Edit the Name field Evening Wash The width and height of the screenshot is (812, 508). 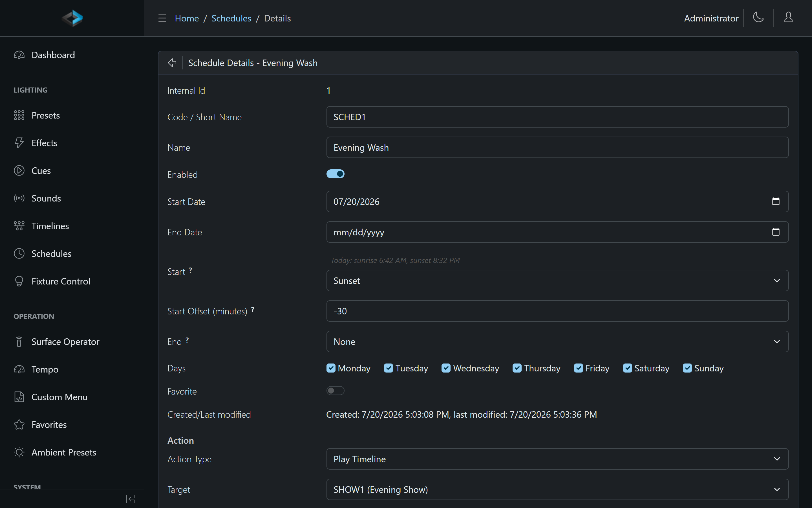[x=557, y=148]
